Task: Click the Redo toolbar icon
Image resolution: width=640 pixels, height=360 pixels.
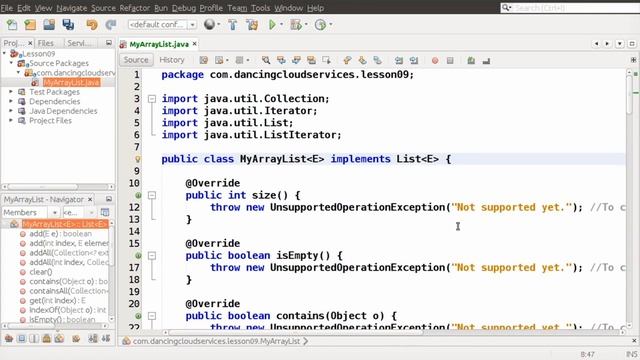Action: 111,25
